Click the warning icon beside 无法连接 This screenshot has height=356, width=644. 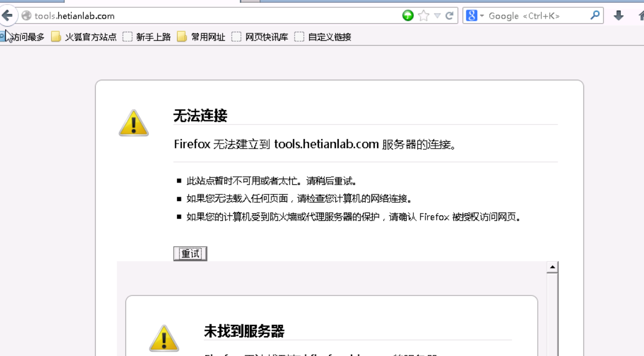133,123
